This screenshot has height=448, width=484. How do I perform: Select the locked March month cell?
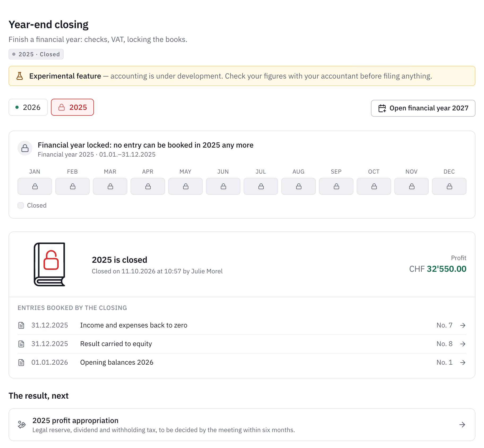[x=110, y=186]
